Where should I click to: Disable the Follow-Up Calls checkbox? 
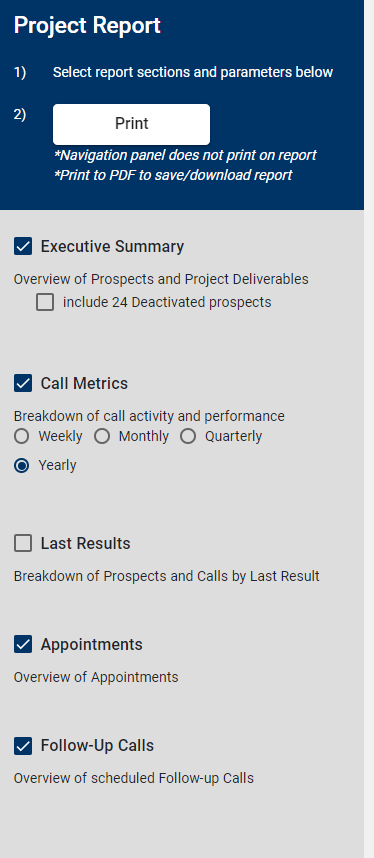click(23, 745)
